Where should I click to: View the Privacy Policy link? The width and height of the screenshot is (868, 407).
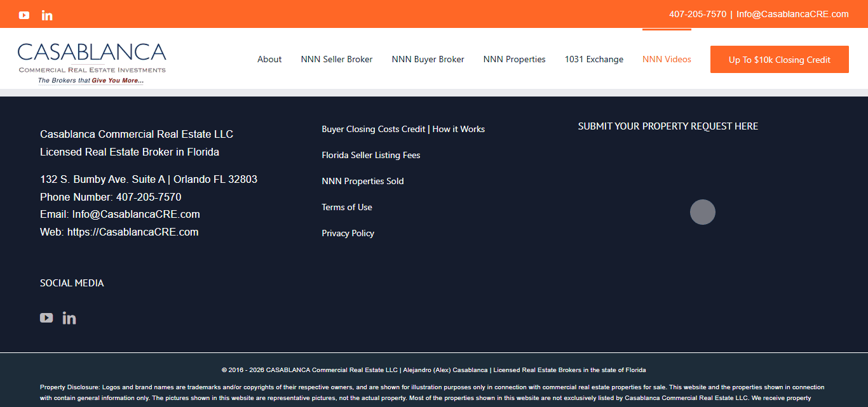click(348, 233)
